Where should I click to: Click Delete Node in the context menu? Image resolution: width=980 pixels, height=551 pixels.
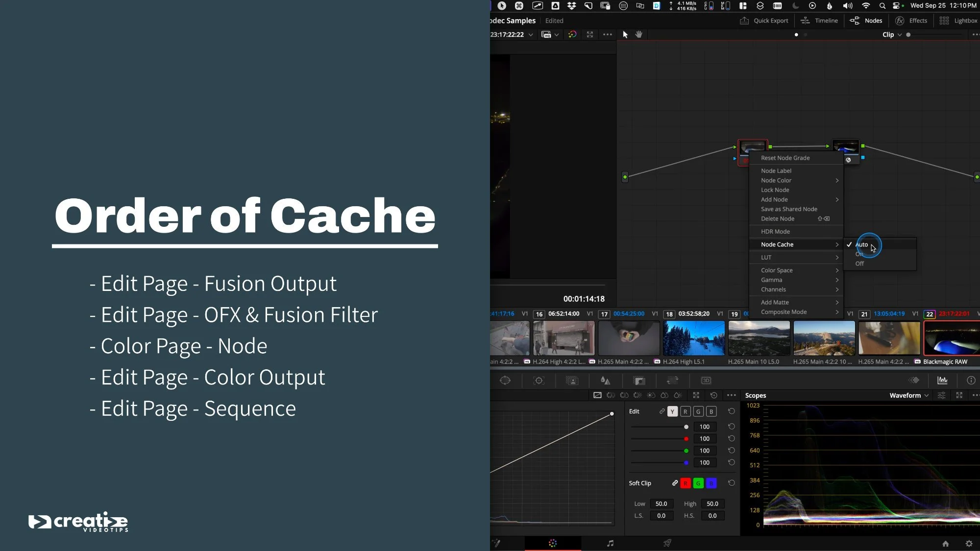coord(778,218)
